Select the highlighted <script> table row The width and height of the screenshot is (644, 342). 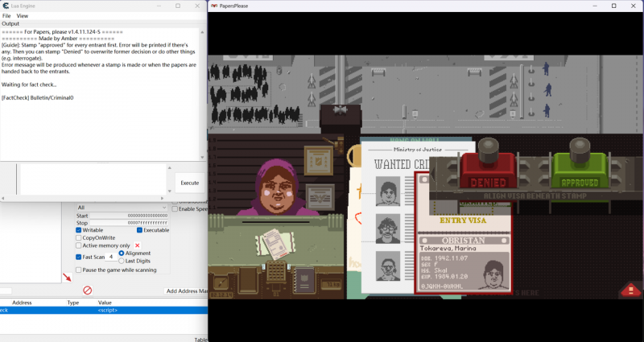(x=104, y=311)
